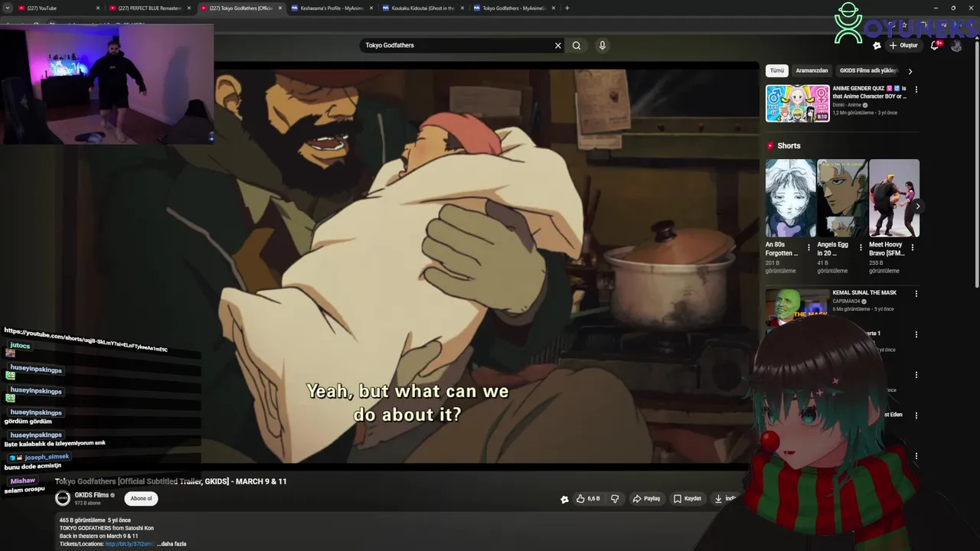
Task: Close the Keshasama's Profile tab
Action: pos(371,8)
